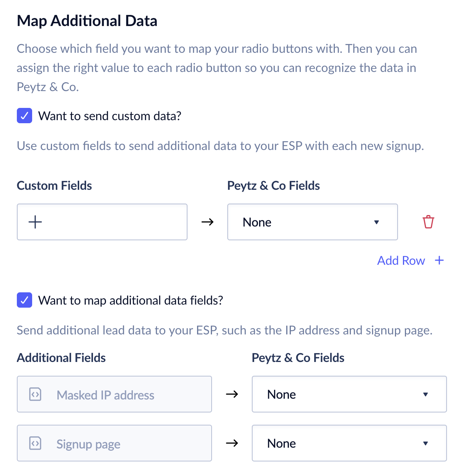The image size is (473, 476).
Task: Click the 'Want to send custom data?' label text
Action: click(x=109, y=116)
